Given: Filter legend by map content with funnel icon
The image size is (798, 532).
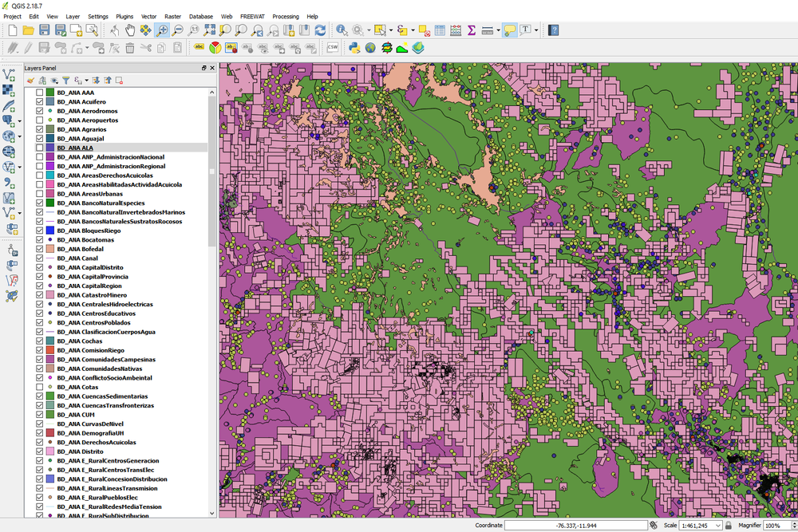Looking at the screenshot, I should [66, 80].
